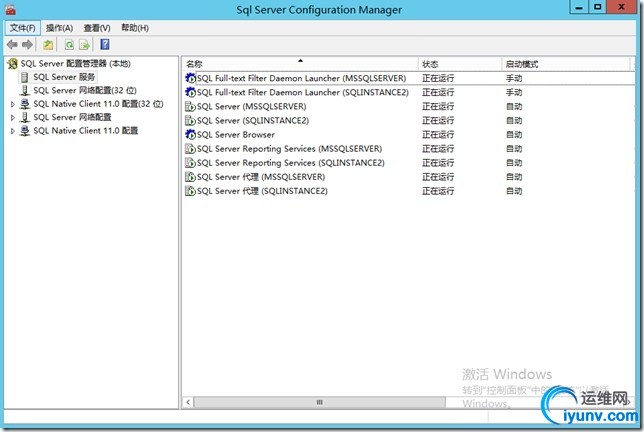Open the 查看(V) menu
The height and width of the screenshot is (432, 644).
[97, 28]
